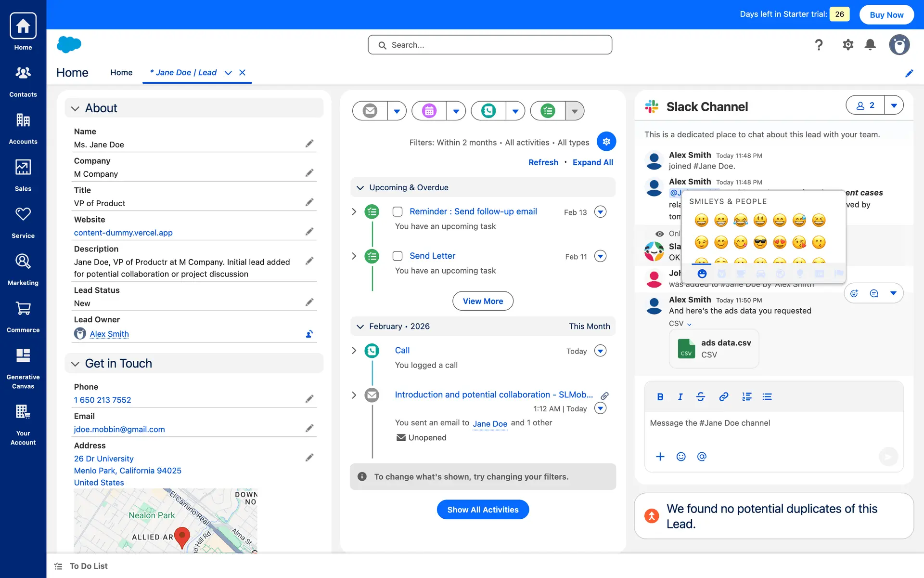924x578 pixels.
Task: Collapse the About section
Action: tap(75, 108)
